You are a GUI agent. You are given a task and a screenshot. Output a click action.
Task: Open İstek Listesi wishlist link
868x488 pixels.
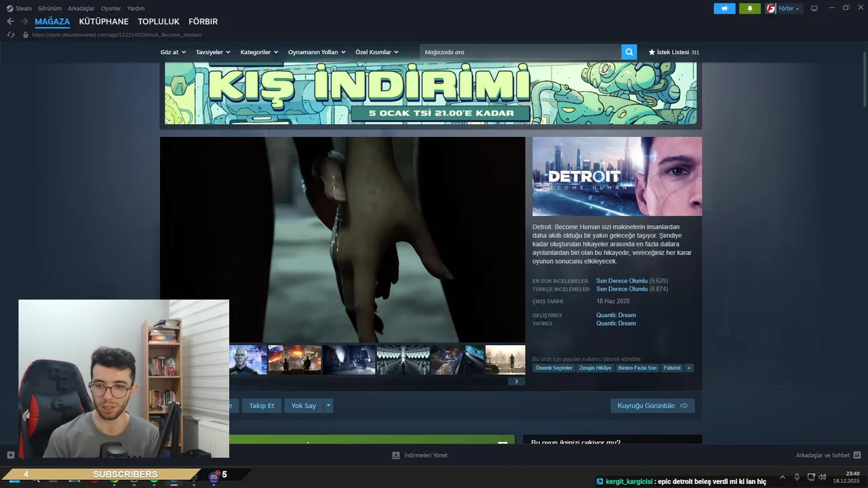[673, 52]
